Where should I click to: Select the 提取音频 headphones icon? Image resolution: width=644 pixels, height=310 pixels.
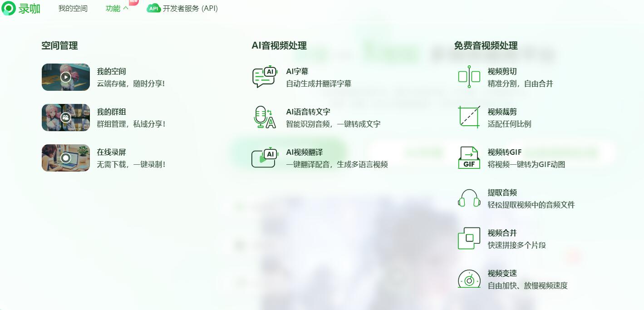pos(469,198)
